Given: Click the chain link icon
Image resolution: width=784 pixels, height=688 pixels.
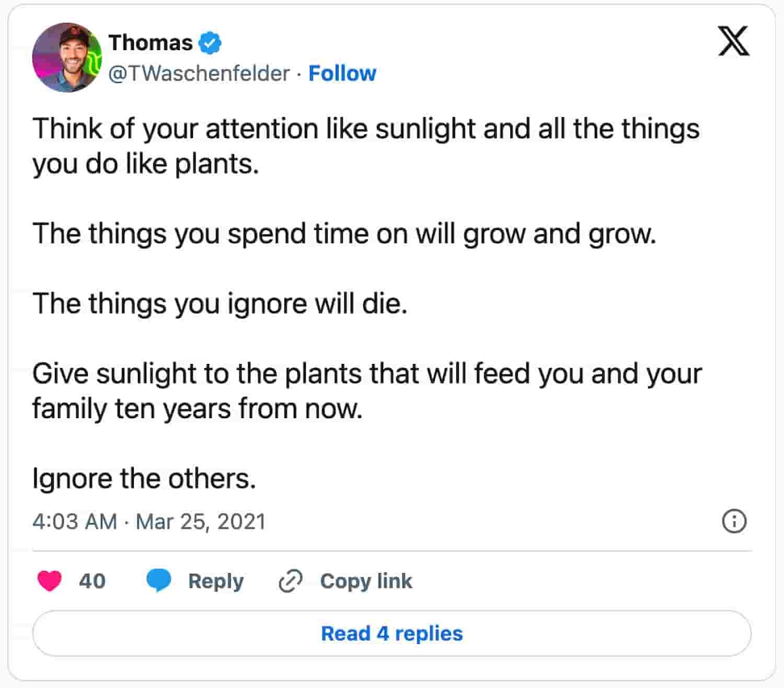Looking at the screenshot, I should 291,581.
